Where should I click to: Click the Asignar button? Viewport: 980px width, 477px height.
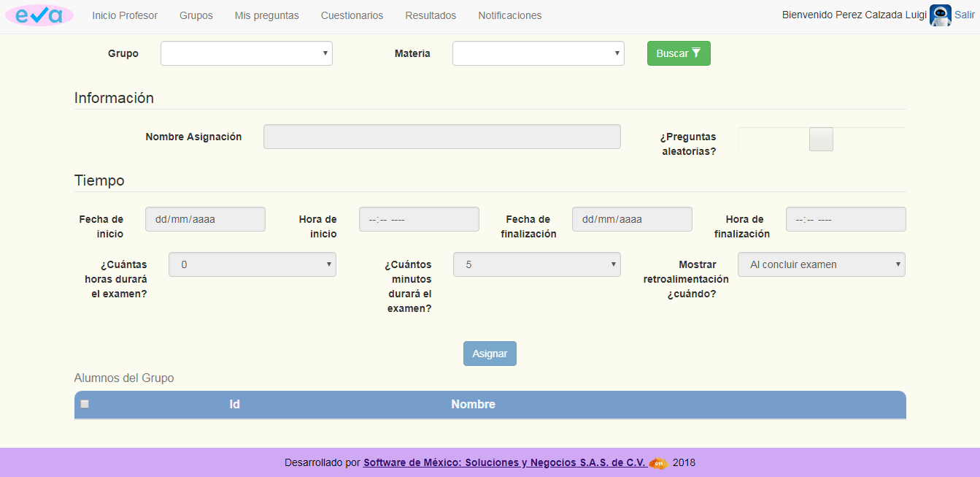coord(490,353)
